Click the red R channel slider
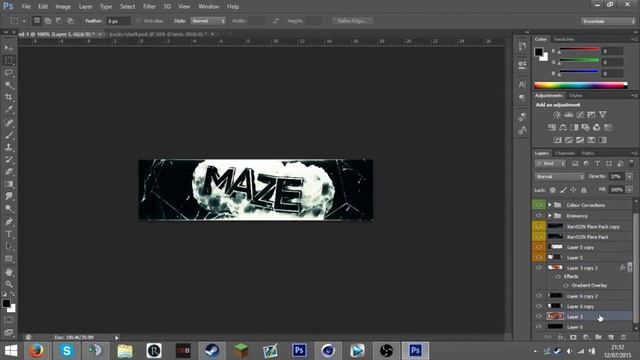 coord(579,50)
